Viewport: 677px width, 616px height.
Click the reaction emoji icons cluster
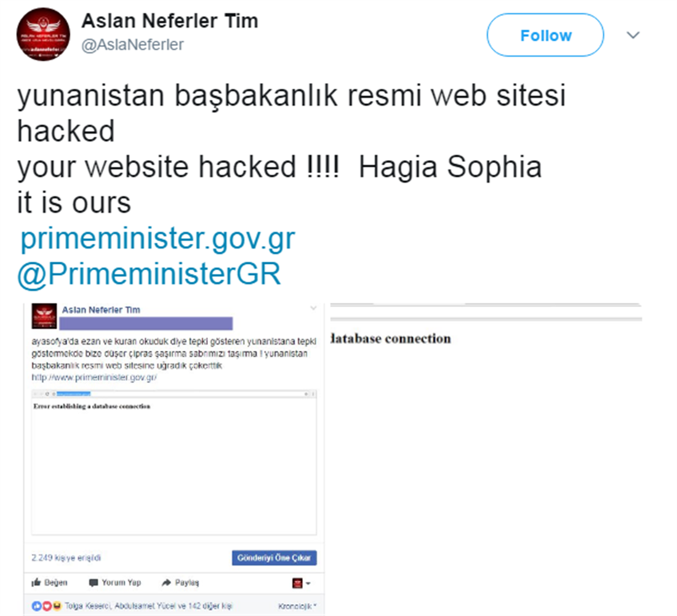pos(47,606)
